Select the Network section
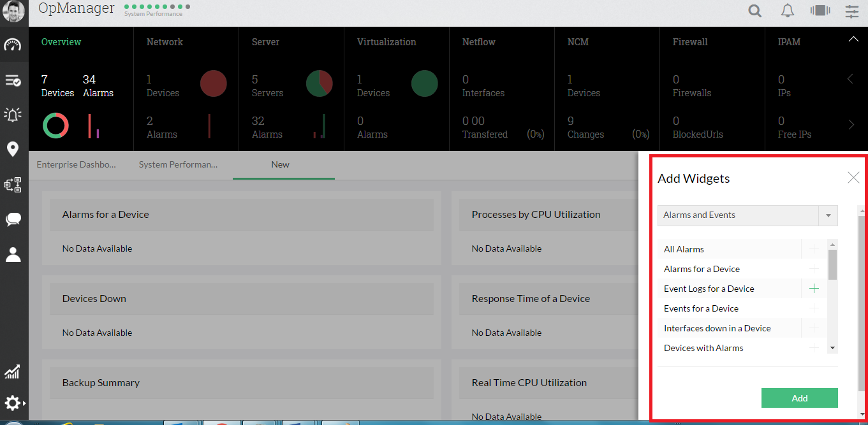 [165, 42]
